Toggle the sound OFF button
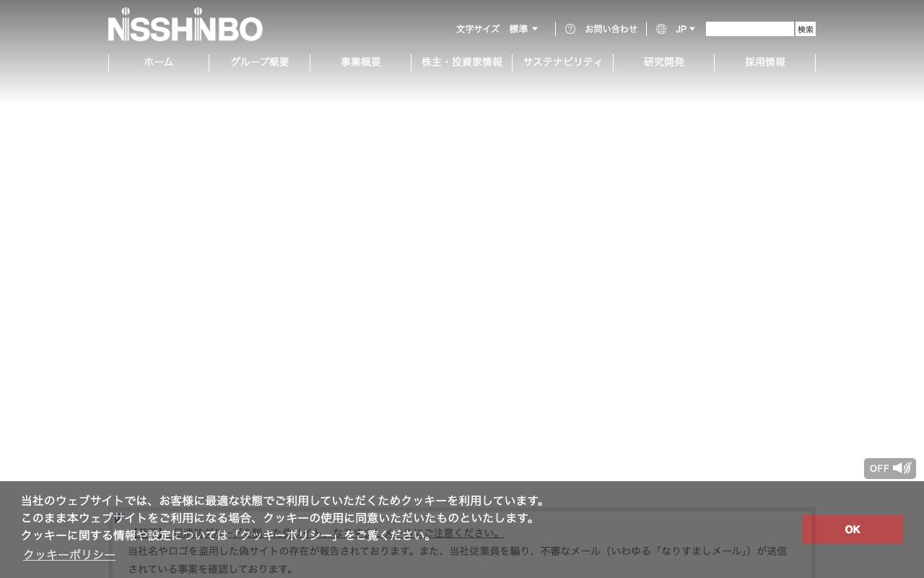This screenshot has height=578, width=924. coord(890,468)
